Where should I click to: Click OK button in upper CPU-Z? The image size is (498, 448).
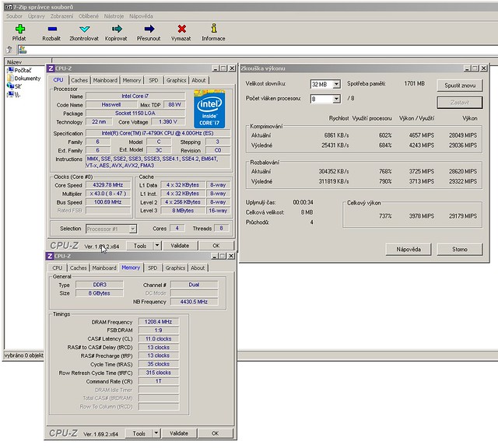pyautogui.click(x=216, y=246)
